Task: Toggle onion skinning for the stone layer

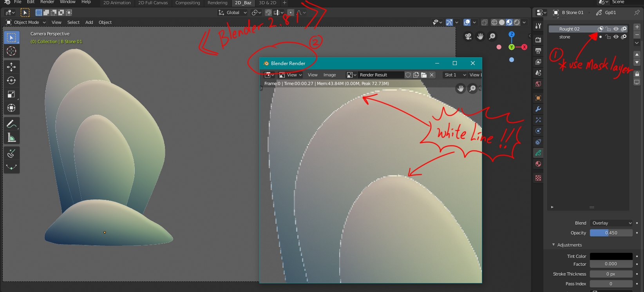Action: pyautogui.click(x=624, y=37)
